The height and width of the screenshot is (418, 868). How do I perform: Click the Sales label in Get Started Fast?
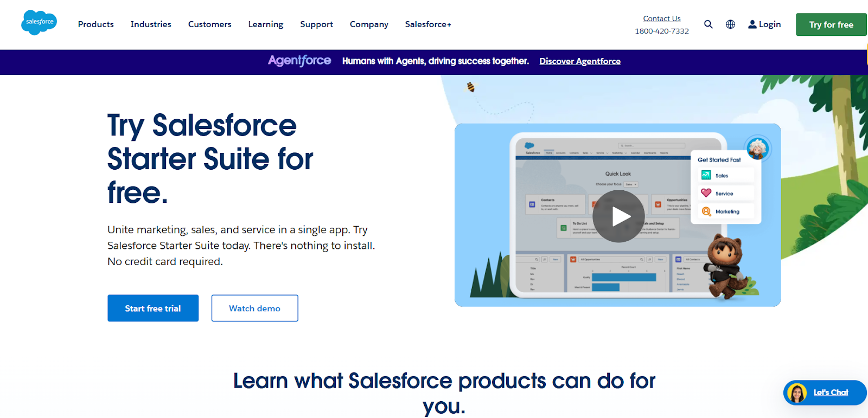722,176
